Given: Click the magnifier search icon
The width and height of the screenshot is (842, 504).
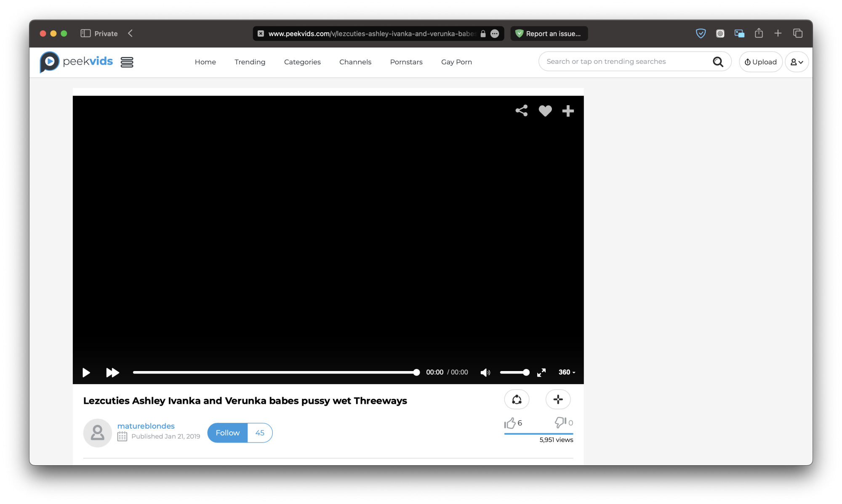Looking at the screenshot, I should point(718,62).
